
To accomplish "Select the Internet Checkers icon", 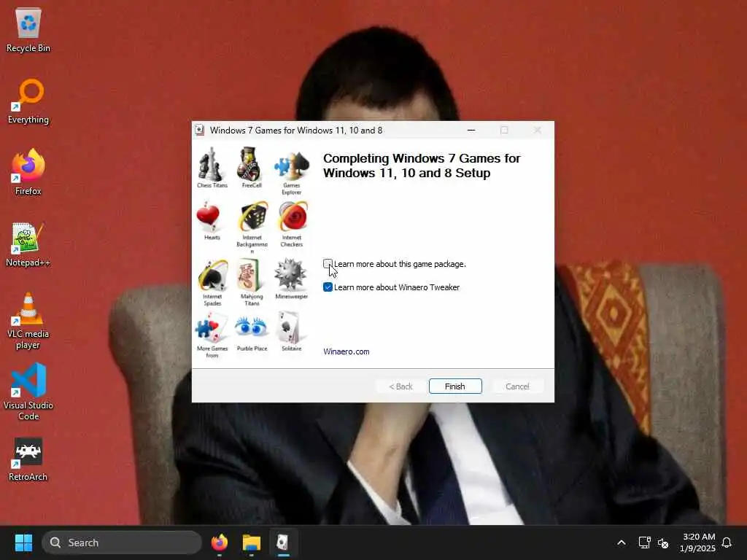I will pyautogui.click(x=293, y=216).
